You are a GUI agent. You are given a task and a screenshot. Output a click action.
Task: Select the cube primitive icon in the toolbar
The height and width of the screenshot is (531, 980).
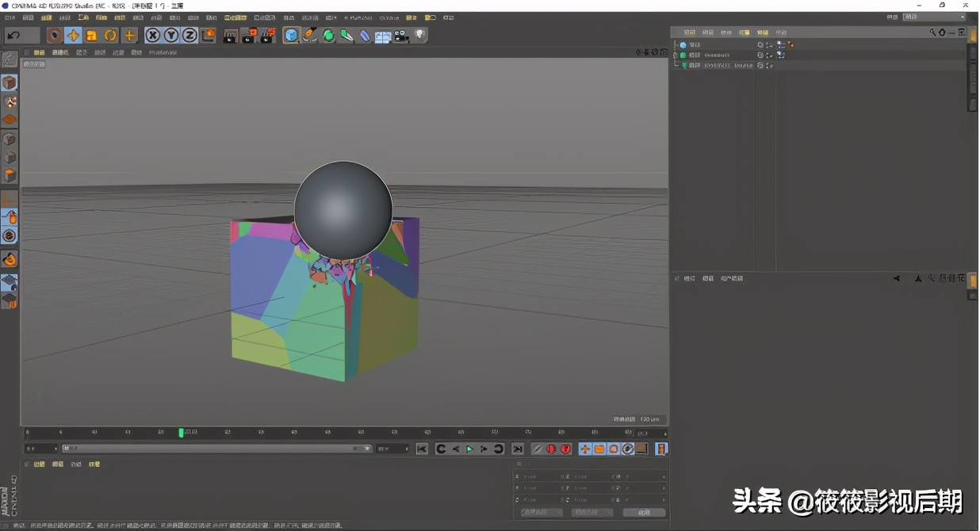pos(291,35)
